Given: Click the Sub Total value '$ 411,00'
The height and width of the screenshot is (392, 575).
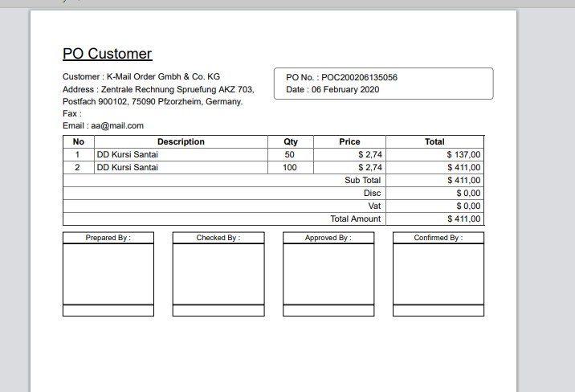Looking at the screenshot, I should (463, 181).
